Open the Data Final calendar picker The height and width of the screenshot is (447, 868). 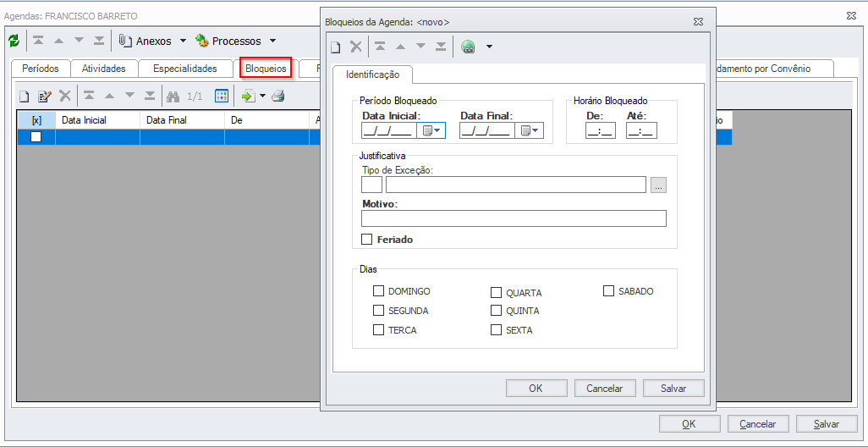(x=530, y=130)
